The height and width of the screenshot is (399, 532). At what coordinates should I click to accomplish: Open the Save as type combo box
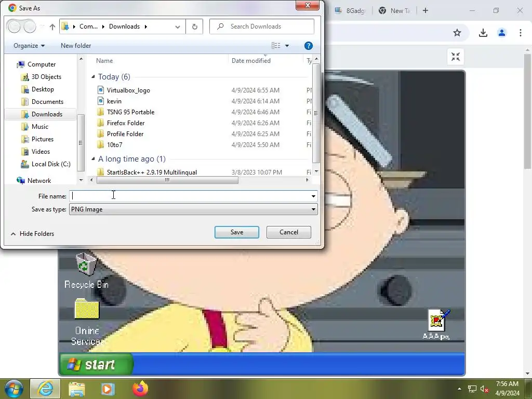pos(193,209)
